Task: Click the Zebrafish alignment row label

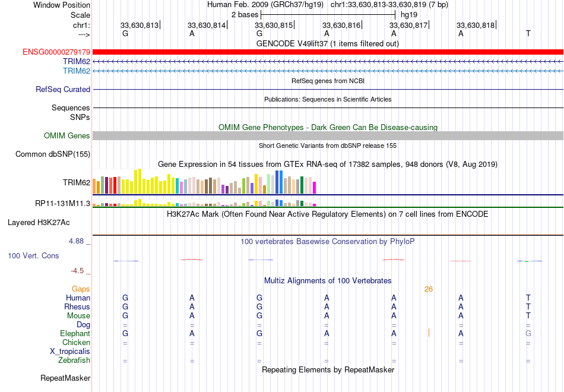Action: [74, 360]
